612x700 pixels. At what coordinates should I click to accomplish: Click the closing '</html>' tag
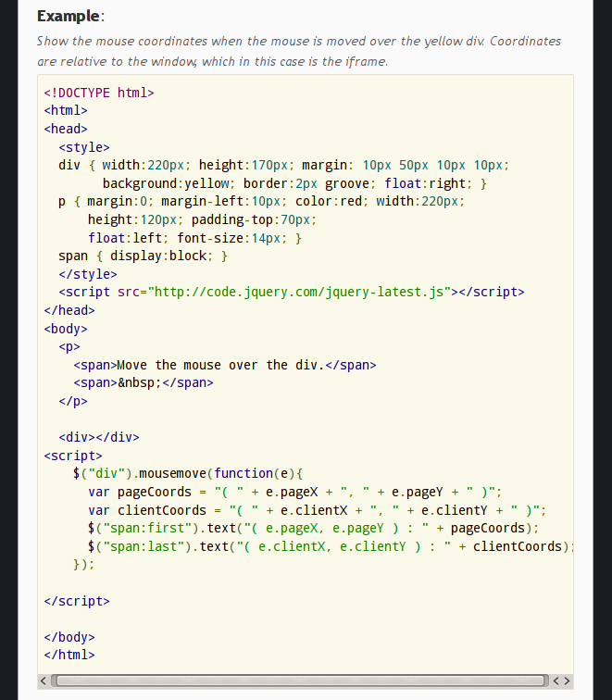tap(69, 655)
